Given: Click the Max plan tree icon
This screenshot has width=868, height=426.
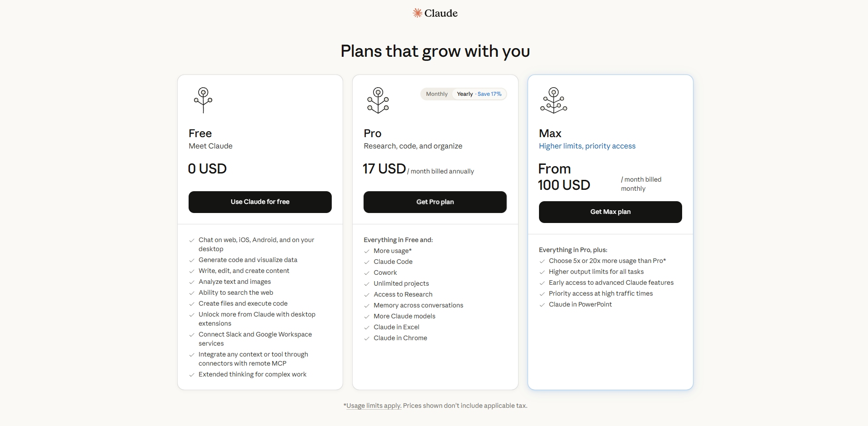Looking at the screenshot, I should click(x=554, y=100).
